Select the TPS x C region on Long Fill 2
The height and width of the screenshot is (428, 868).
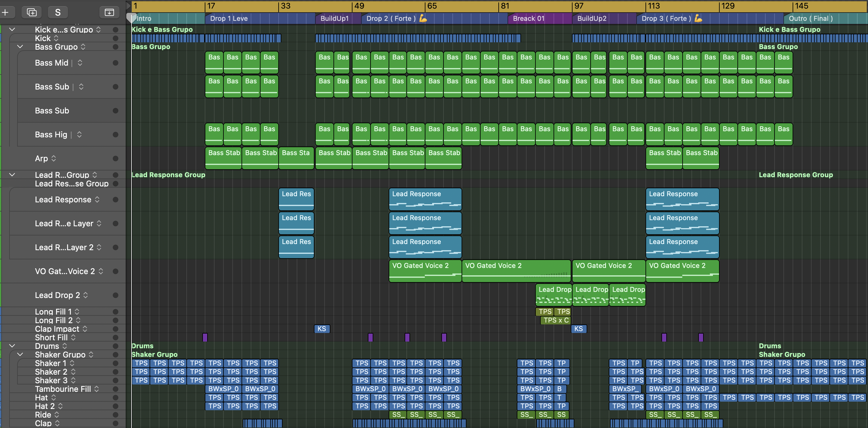coord(556,320)
